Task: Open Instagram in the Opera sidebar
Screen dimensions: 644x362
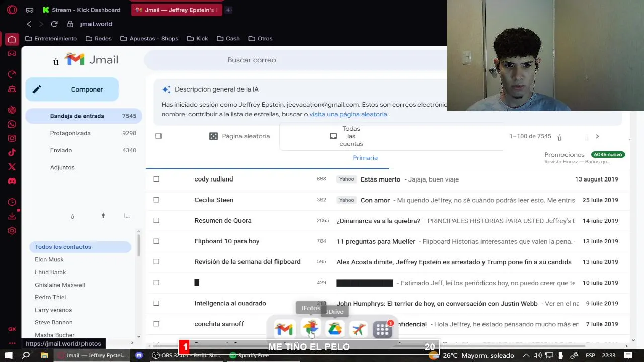Action: [12, 138]
